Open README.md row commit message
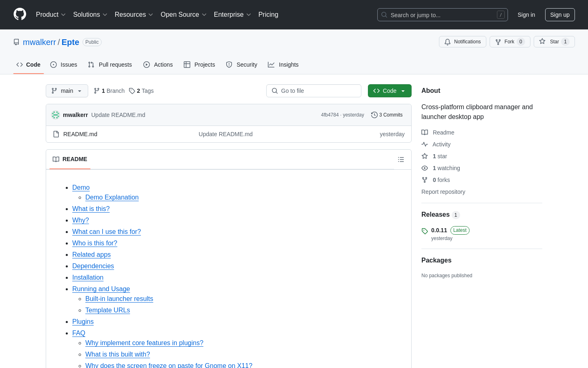588x368 pixels. point(225,134)
